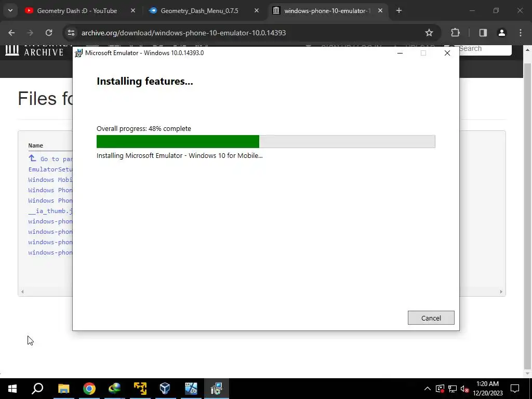Open the EmulatorSetup file link
Screen dimensions: 532x399
pyautogui.click(x=50, y=169)
